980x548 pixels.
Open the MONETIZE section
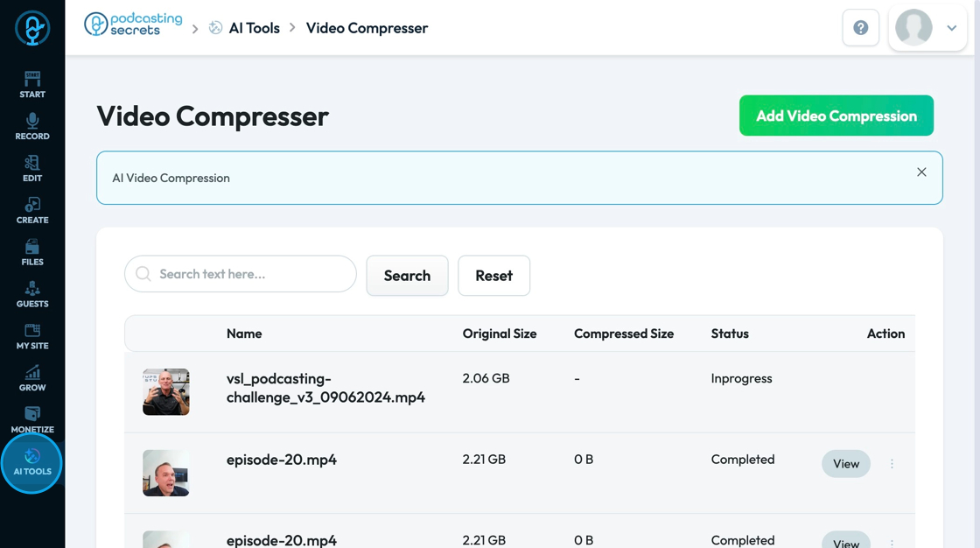[32, 420]
